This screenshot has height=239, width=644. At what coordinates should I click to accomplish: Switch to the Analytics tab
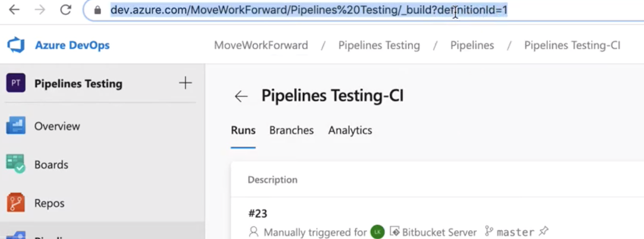click(350, 130)
